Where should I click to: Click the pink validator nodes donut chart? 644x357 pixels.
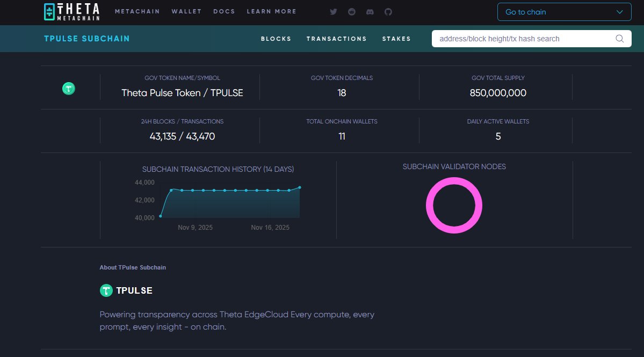click(454, 205)
